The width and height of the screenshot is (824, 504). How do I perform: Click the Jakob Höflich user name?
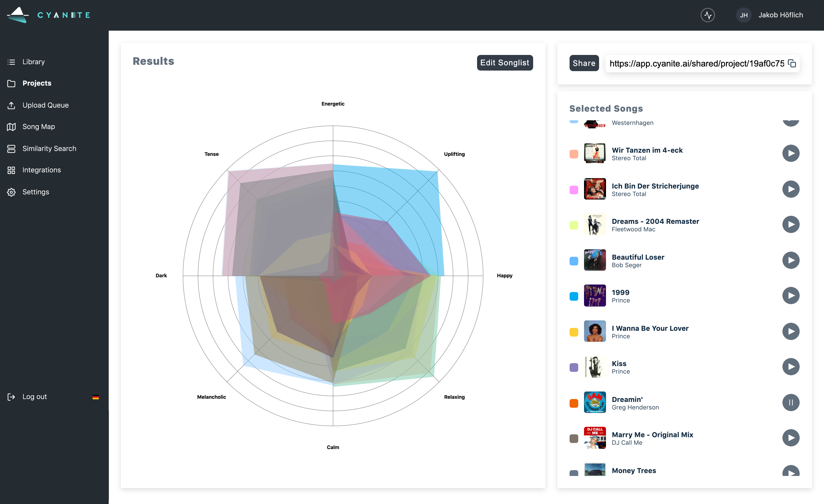(781, 15)
